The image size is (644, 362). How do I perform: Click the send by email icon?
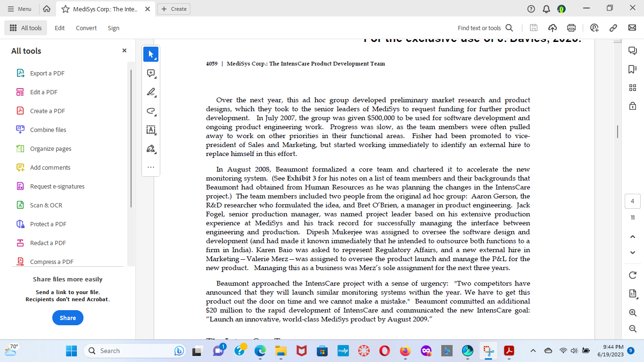632,28
